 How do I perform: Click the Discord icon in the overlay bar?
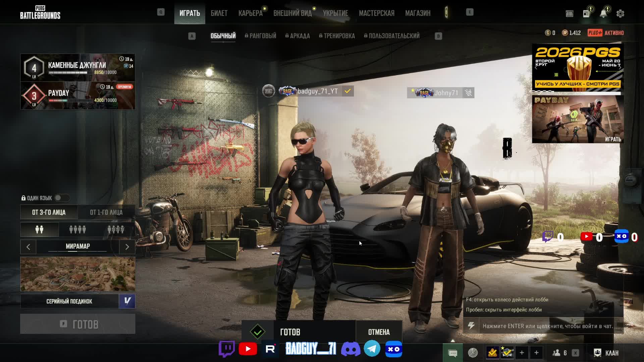351,349
